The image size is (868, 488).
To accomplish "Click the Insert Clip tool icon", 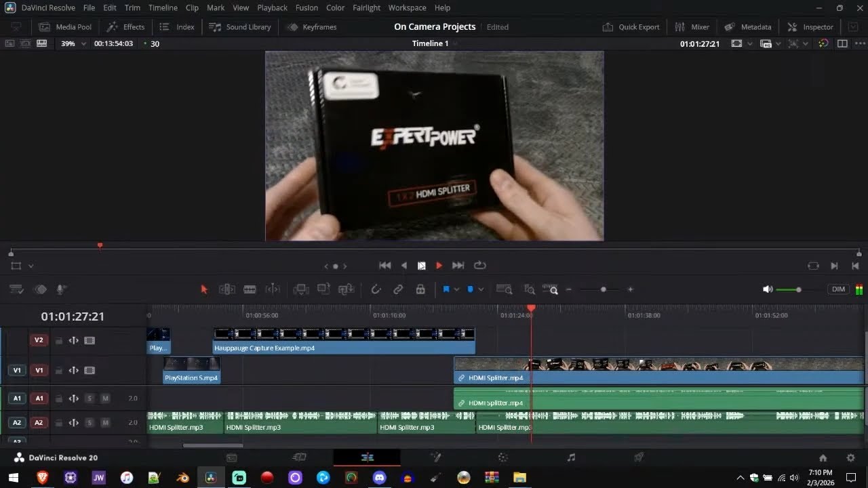I will pyautogui.click(x=301, y=289).
